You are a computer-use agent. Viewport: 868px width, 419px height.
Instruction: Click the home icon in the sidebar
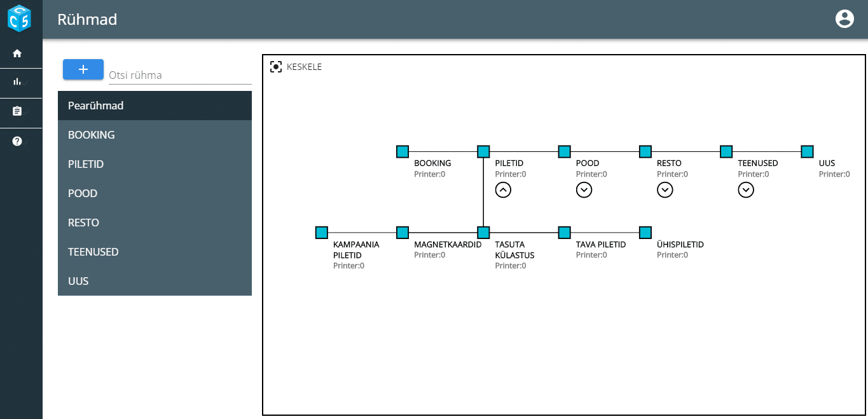coord(17,53)
